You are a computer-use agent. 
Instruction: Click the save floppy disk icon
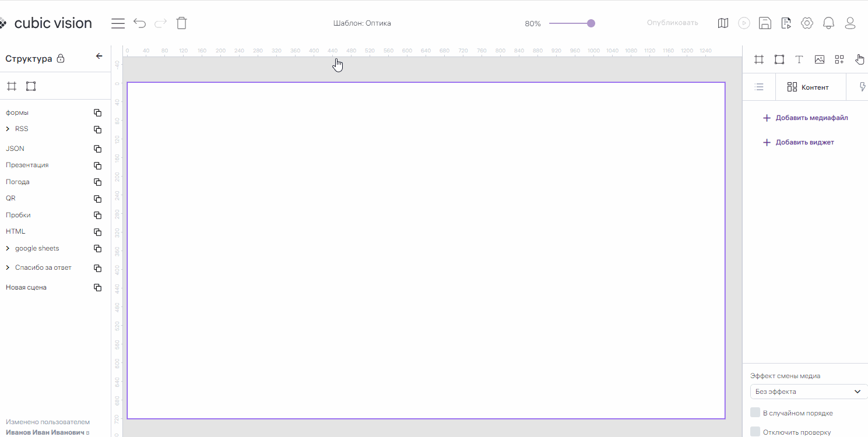765,23
